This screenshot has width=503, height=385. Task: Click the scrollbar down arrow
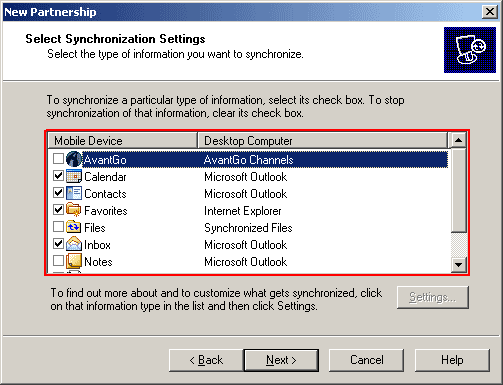(458, 265)
